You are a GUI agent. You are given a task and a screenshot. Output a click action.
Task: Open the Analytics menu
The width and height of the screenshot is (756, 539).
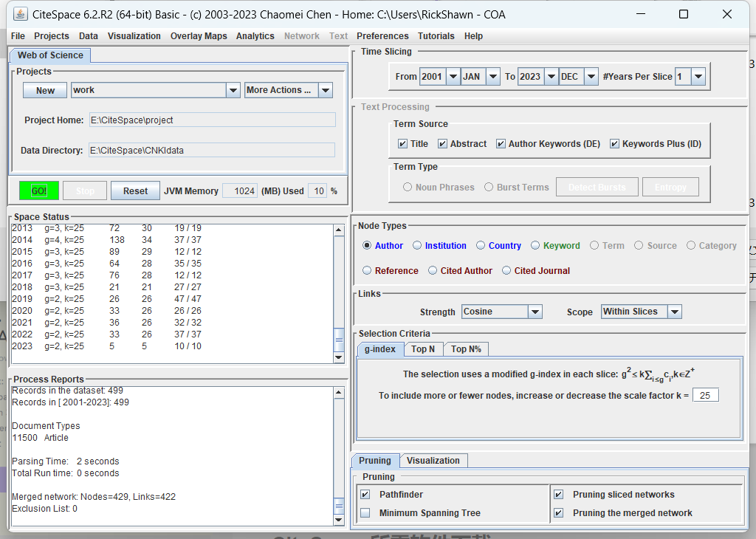tap(255, 36)
